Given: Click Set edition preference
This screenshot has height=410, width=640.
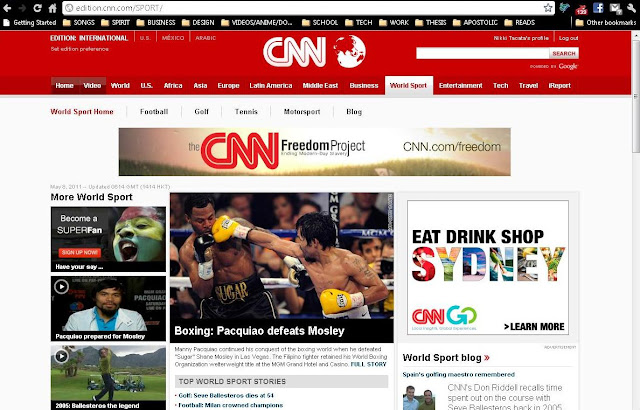Looking at the screenshot, I should (80, 49).
